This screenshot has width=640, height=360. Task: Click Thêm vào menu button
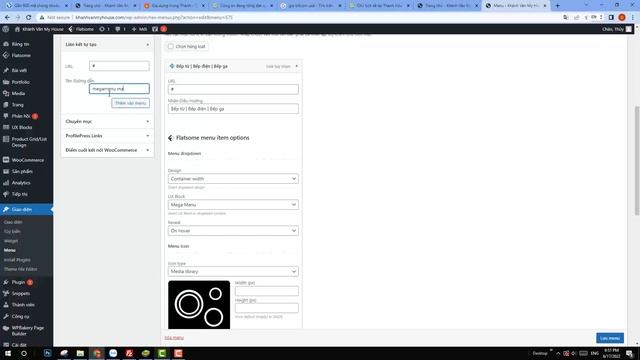pyautogui.click(x=130, y=103)
